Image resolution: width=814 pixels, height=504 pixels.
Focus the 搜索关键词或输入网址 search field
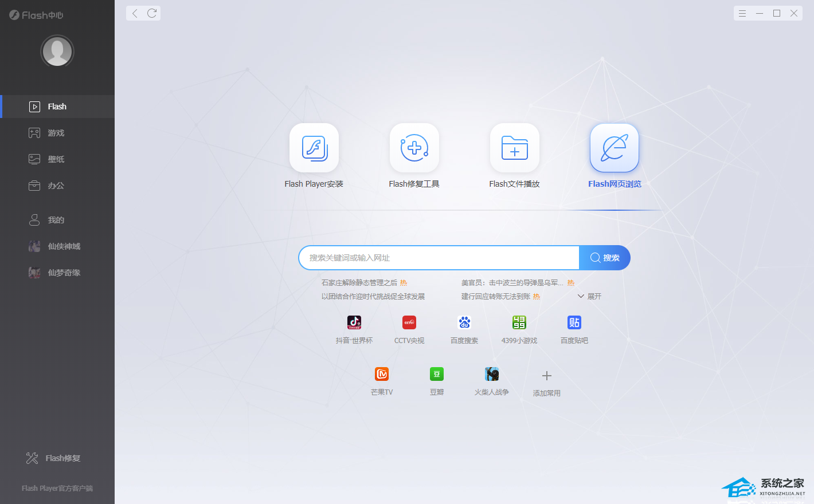pos(439,258)
